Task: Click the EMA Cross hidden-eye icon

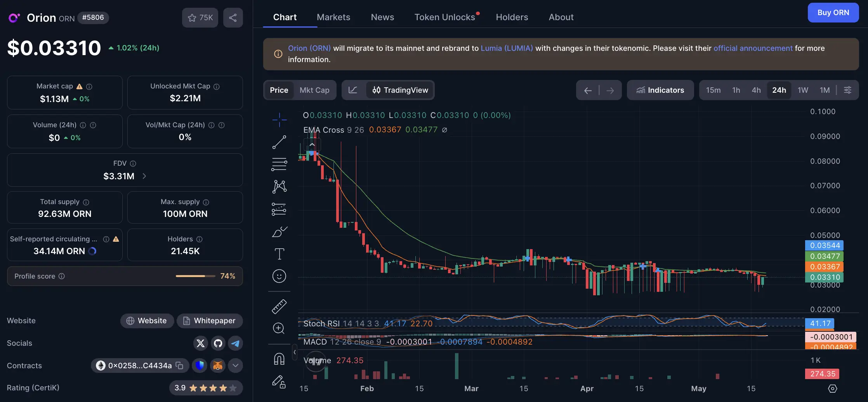Action: [444, 130]
